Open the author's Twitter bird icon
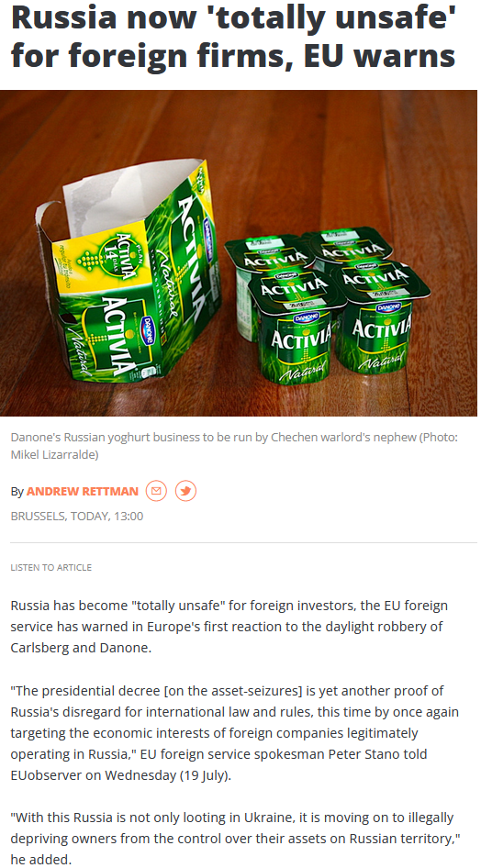 [185, 491]
